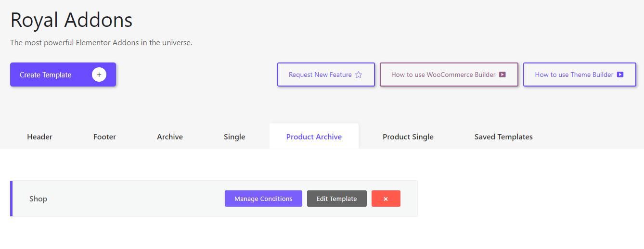
Task: Open How to use Theme Builder
Action: click(x=580, y=75)
